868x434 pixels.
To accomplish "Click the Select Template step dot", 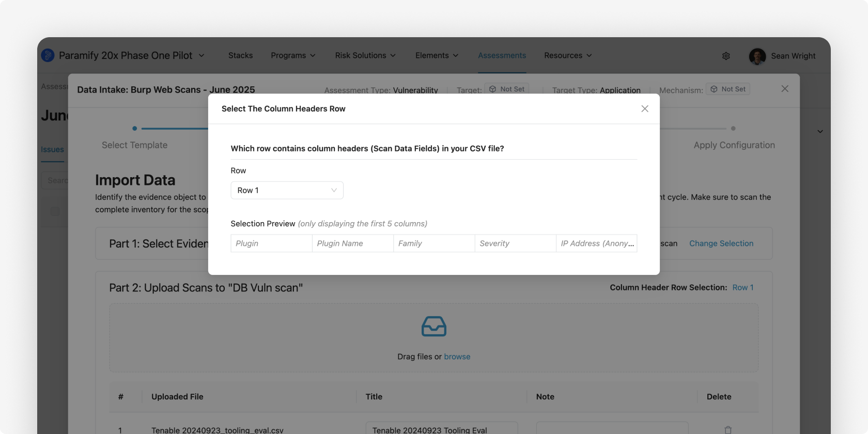I will [x=135, y=128].
